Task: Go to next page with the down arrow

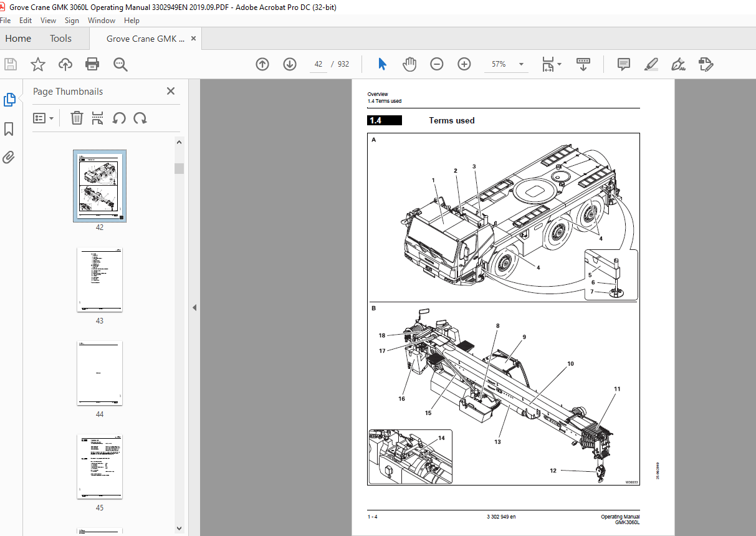Action: (x=290, y=64)
